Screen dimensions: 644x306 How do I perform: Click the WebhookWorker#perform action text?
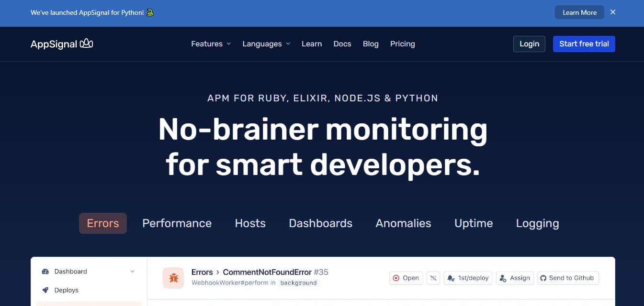coord(230,283)
